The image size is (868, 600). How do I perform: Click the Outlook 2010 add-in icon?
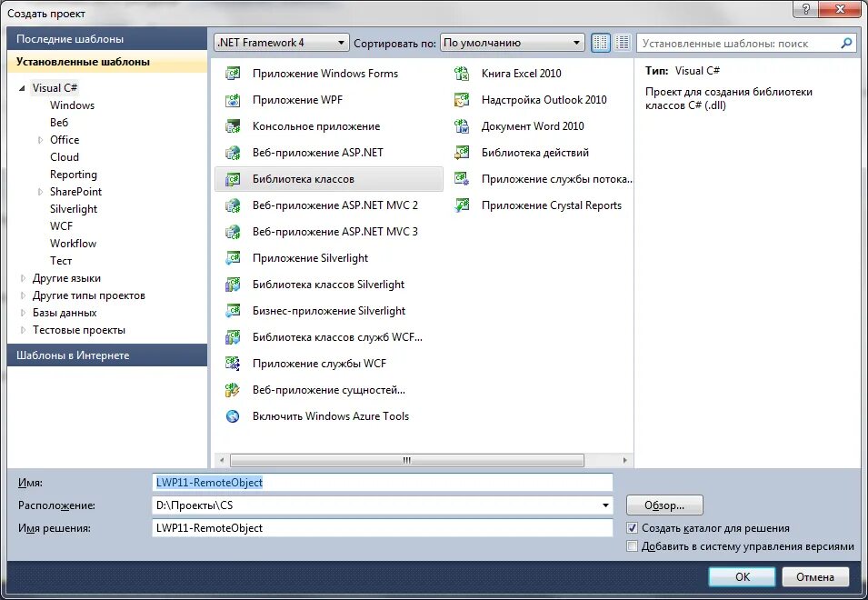462,100
